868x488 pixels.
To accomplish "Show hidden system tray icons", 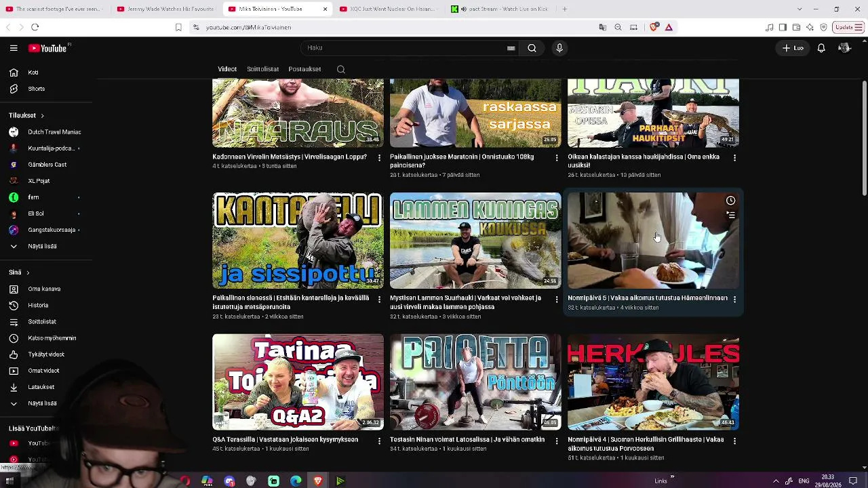I will 776,481.
